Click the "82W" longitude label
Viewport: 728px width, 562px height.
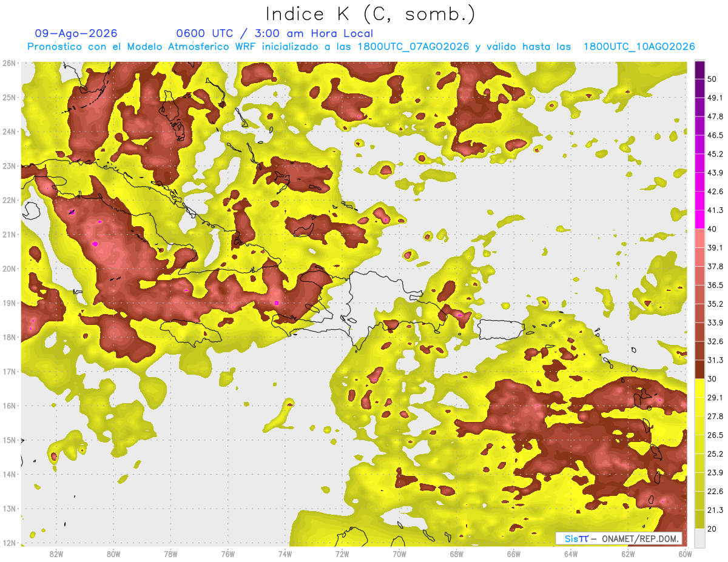56,554
